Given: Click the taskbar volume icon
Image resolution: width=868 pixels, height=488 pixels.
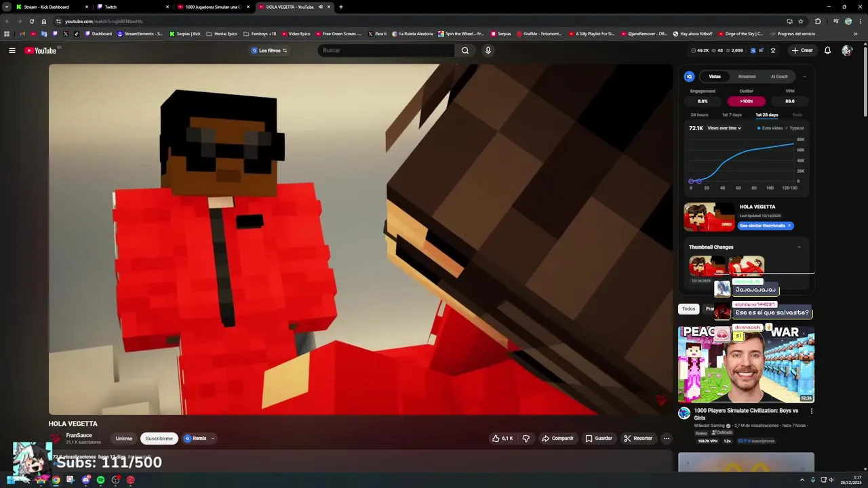Looking at the screenshot, I should [x=832, y=480].
